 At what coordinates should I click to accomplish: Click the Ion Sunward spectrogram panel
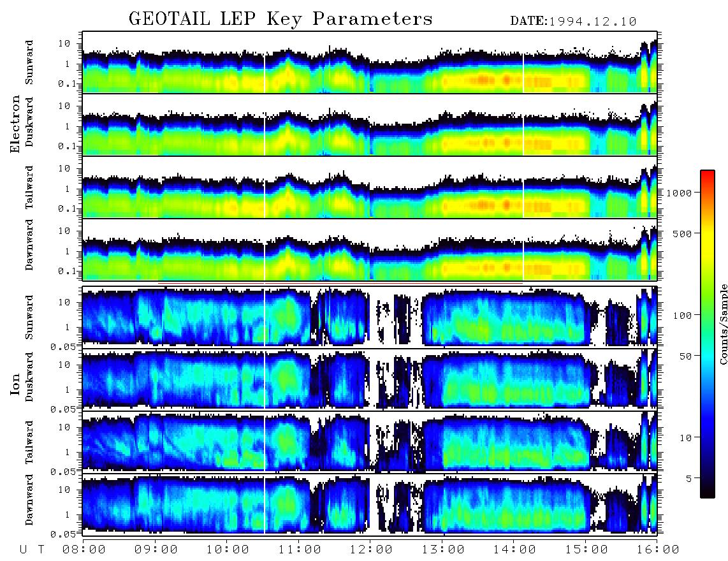tap(370, 317)
